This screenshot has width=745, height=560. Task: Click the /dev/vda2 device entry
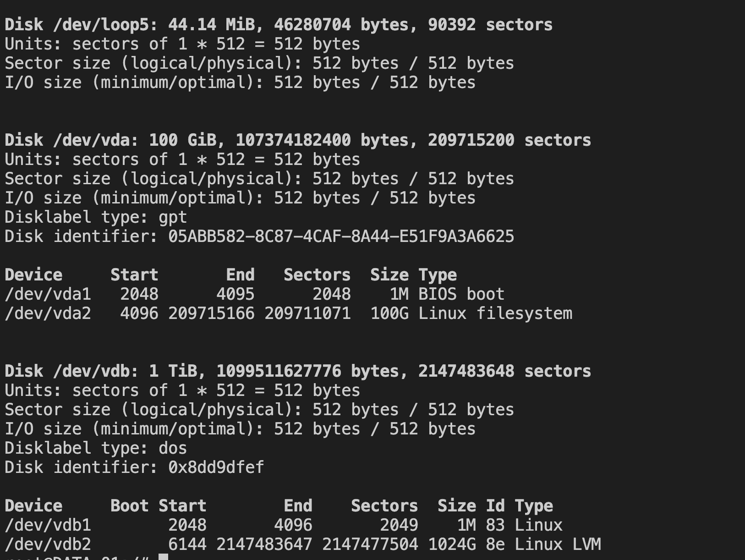point(48,313)
